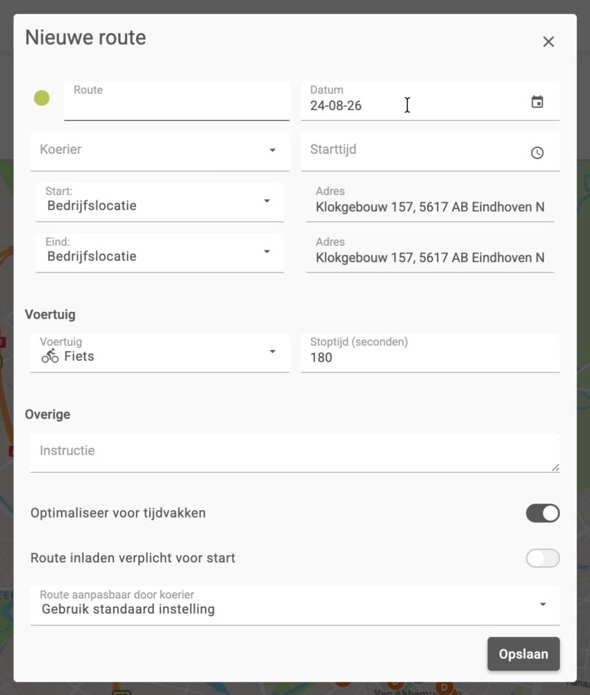Expand the Koerier dropdown
590x695 pixels.
pos(160,152)
